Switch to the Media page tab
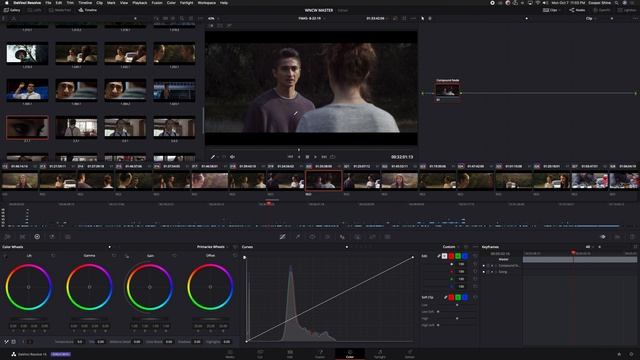 click(230, 354)
